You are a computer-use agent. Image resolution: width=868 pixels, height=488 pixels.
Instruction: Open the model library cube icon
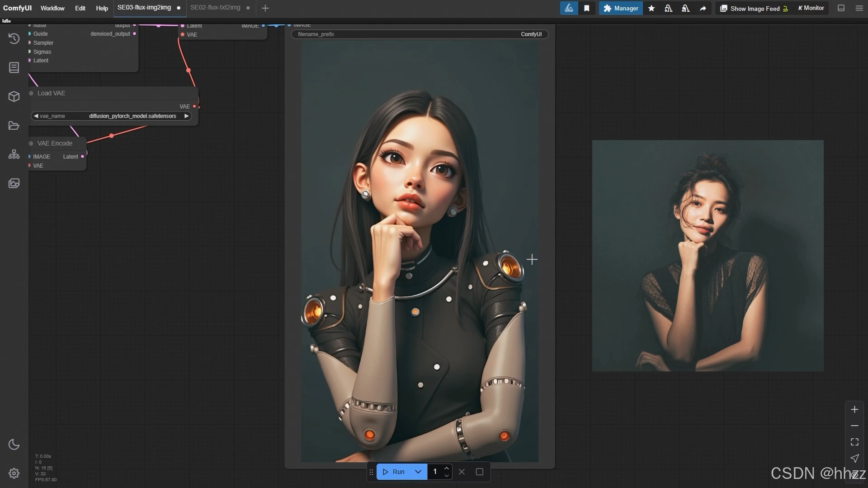(x=14, y=97)
